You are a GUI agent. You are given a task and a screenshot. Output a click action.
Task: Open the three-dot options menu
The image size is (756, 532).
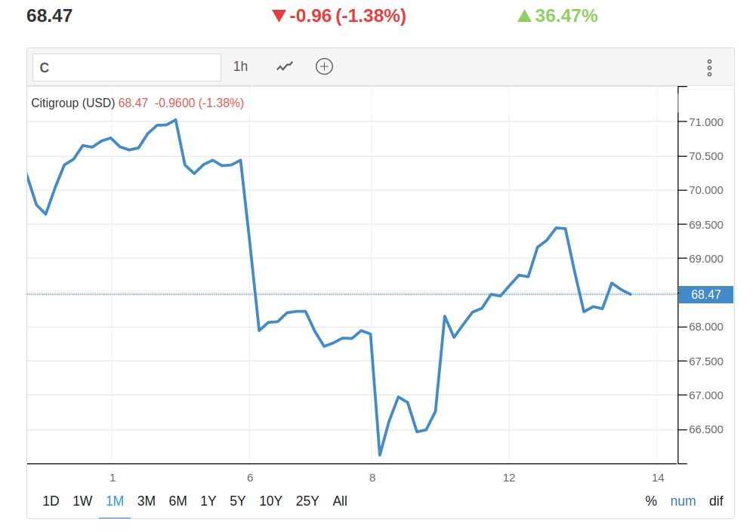tap(709, 67)
